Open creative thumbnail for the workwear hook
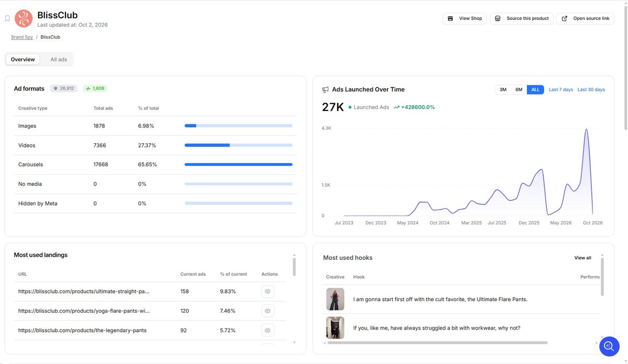Screen dimensions: 628x364 (x=335, y=328)
